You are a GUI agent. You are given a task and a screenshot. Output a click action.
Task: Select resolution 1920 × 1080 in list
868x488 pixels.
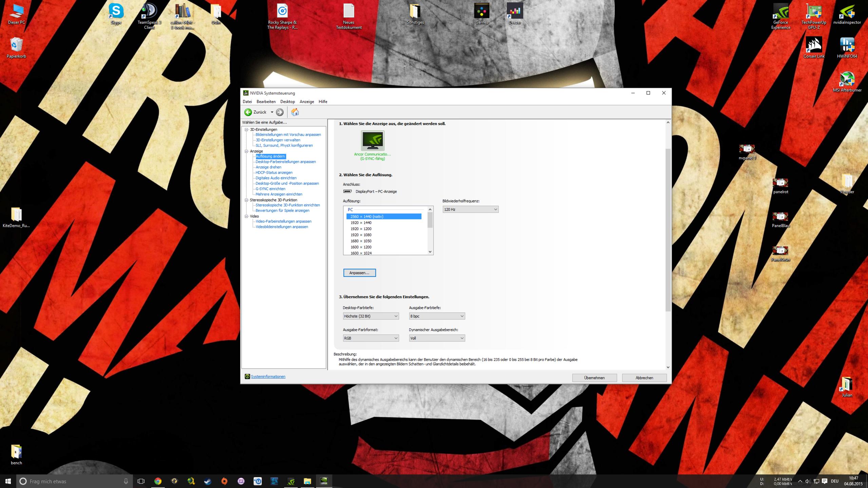click(x=361, y=235)
